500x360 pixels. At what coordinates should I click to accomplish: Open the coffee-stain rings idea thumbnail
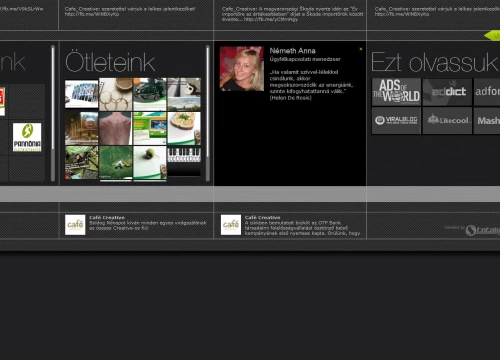click(x=116, y=94)
